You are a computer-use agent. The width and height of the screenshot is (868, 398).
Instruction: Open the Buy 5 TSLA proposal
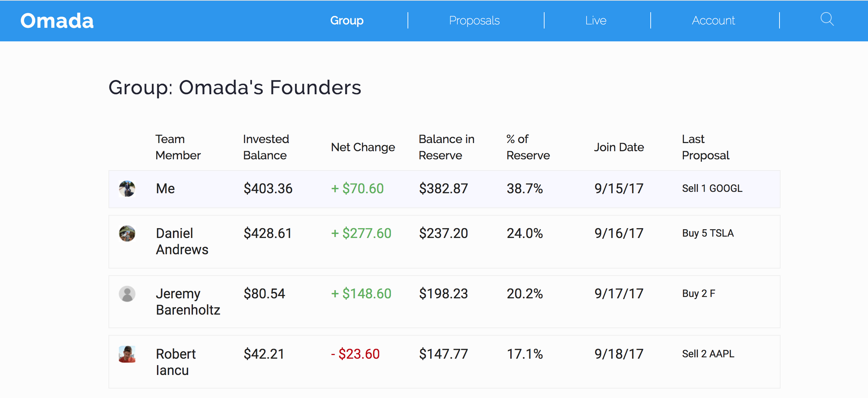click(x=708, y=233)
